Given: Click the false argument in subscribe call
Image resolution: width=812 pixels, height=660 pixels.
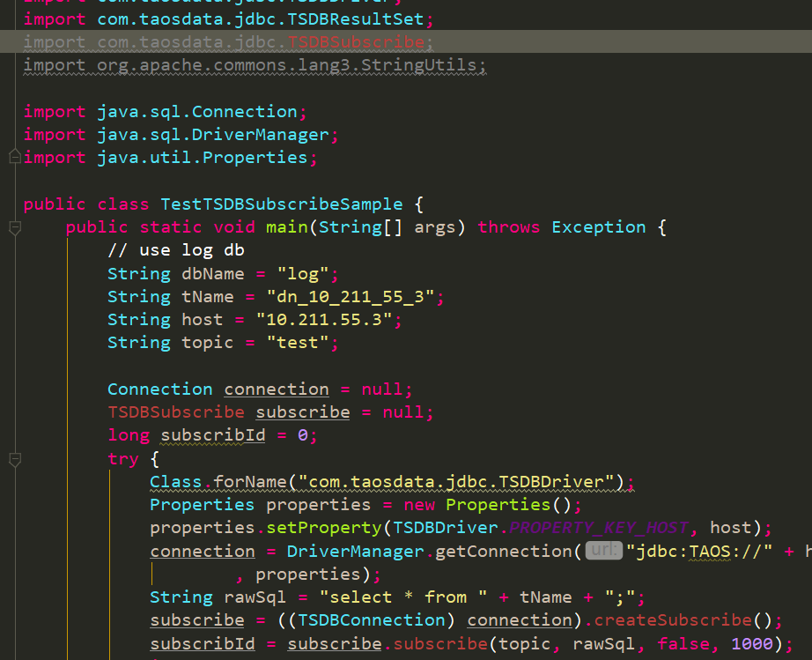Looking at the screenshot, I should (683, 644).
